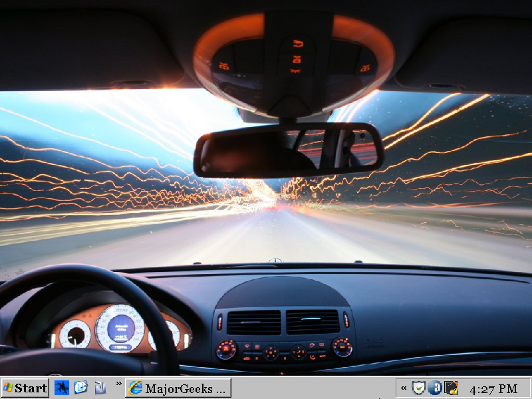532x399 pixels.
Task: Click the 4:27 PM clock
Action: click(x=493, y=389)
